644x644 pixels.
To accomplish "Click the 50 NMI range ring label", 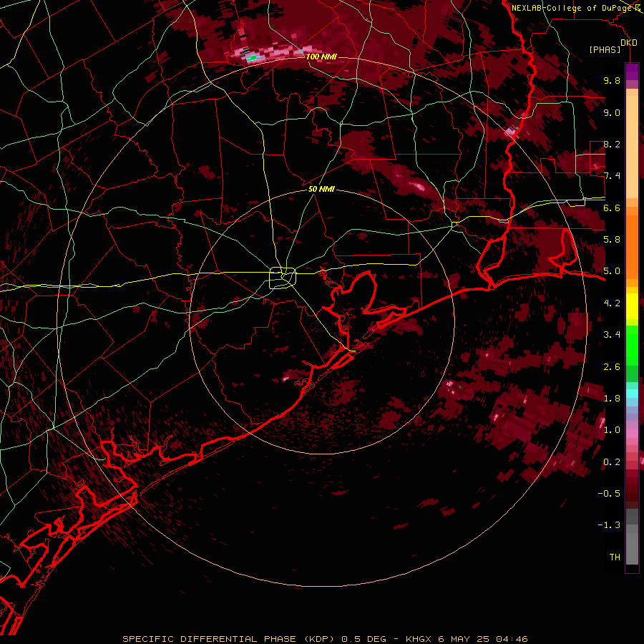I will pos(321,190).
